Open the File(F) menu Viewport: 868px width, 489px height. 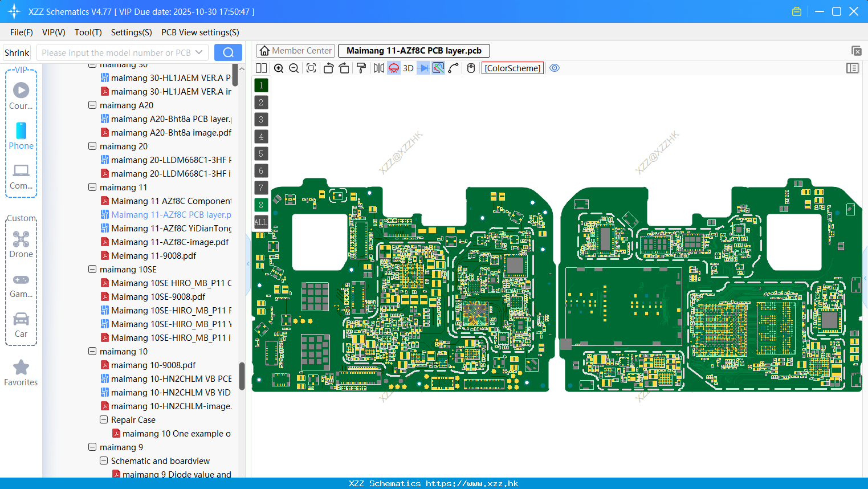tap(22, 32)
